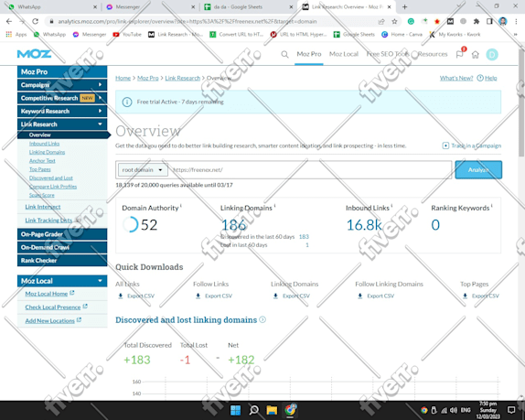Go to Moz home icon
The width and height of the screenshot is (525, 420).
[x=475, y=55]
